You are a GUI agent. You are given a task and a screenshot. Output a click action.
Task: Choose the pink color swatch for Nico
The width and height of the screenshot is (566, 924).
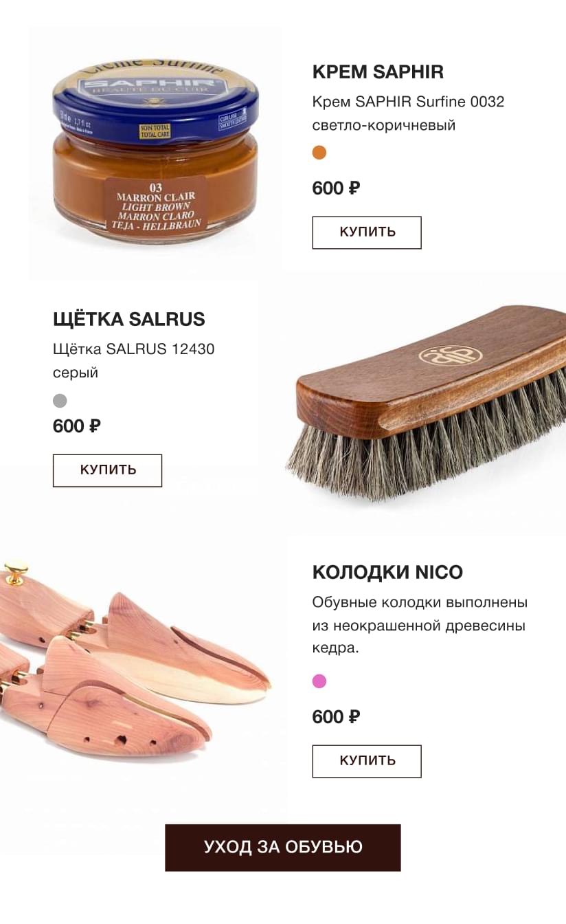pos(319,681)
